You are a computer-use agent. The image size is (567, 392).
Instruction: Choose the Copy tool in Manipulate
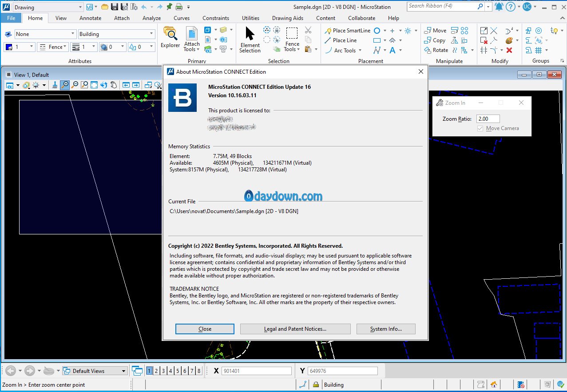pos(435,40)
